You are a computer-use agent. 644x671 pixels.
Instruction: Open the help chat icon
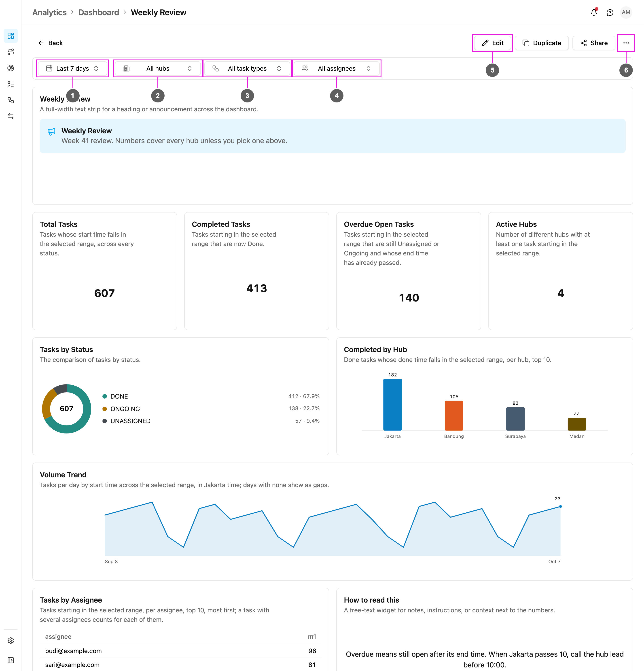610,12
